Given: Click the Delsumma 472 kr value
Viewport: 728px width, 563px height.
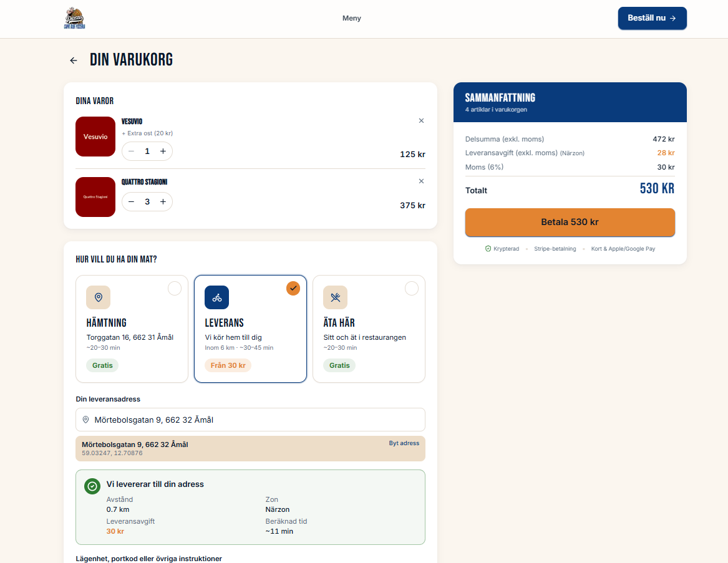Looking at the screenshot, I should (664, 139).
